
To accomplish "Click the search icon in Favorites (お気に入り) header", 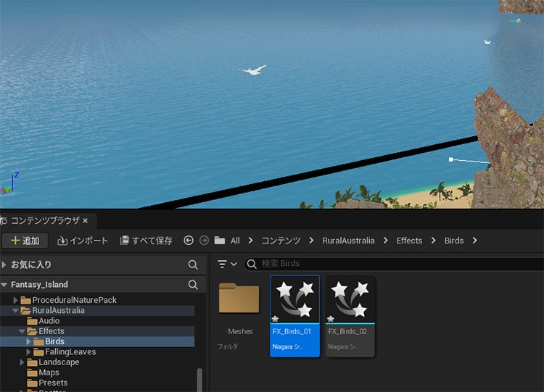I will [x=193, y=264].
